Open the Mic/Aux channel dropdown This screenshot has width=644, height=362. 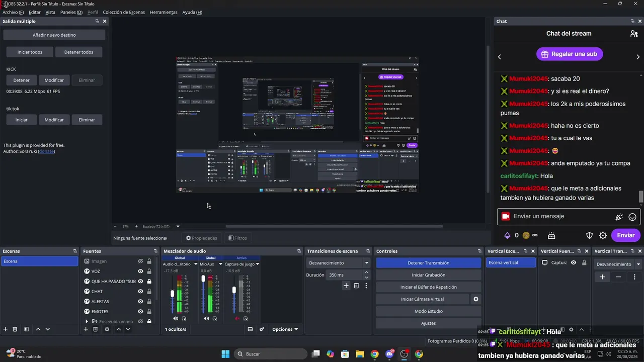click(220, 264)
